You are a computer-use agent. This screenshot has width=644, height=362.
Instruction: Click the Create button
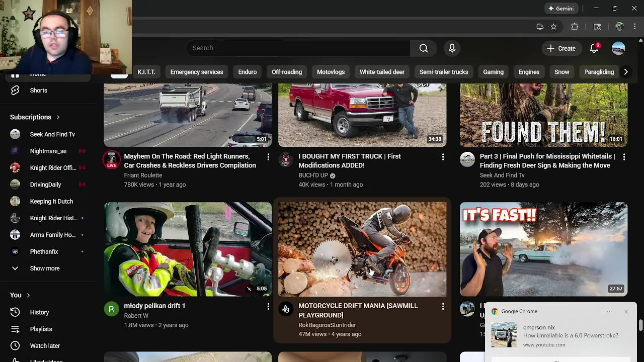tap(561, 48)
